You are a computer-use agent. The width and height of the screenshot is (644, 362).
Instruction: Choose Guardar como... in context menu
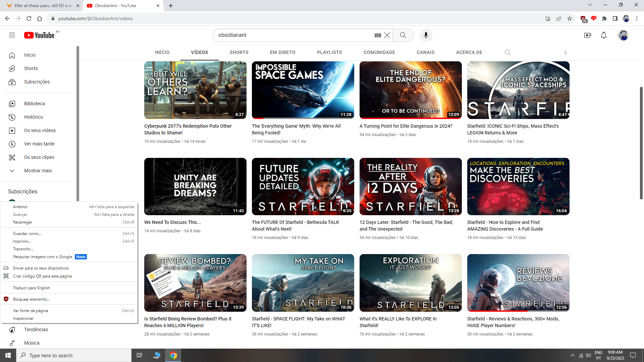coord(69,234)
